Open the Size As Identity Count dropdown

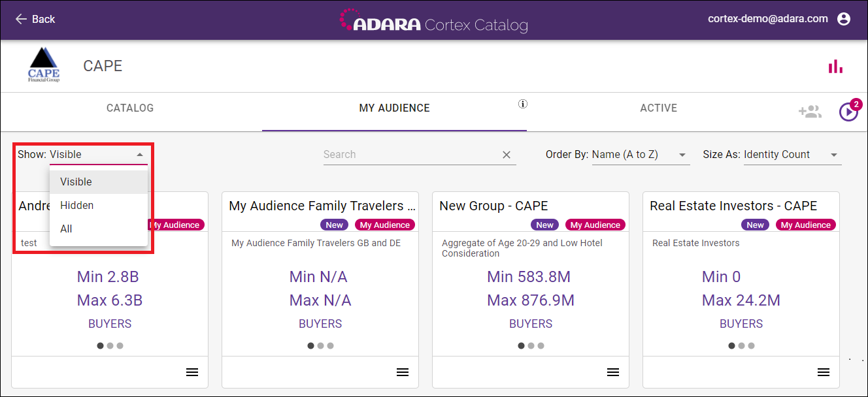pos(792,155)
